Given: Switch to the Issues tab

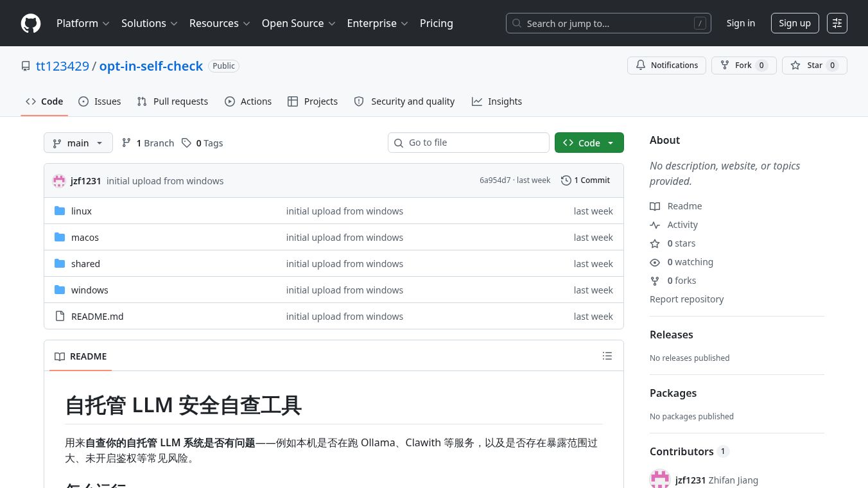Looking at the screenshot, I should pos(100,101).
